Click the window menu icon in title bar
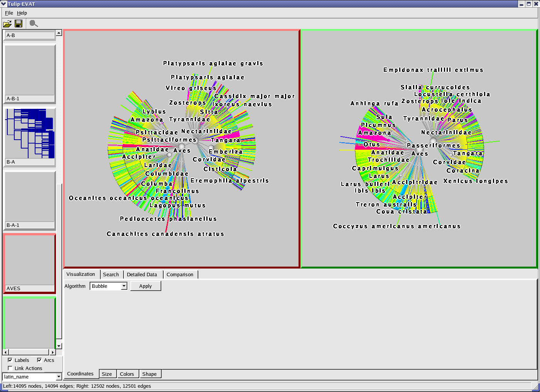Viewport: 540px width, 392px height. click(3, 4)
